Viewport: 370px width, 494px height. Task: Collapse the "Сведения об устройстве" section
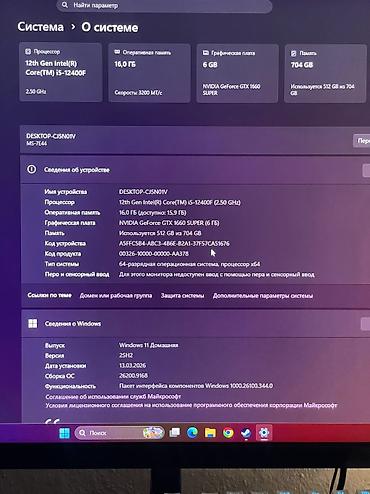[x=195, y=169]
